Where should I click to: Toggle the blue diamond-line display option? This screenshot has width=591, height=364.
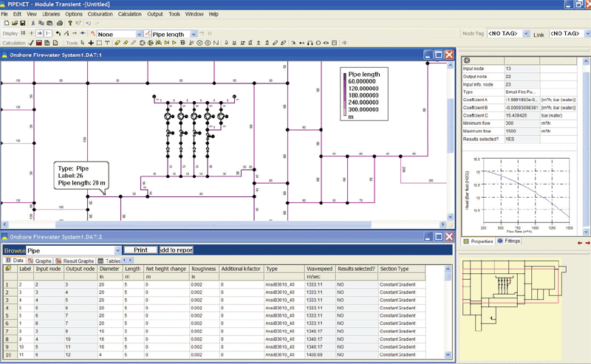coord(83,33)
